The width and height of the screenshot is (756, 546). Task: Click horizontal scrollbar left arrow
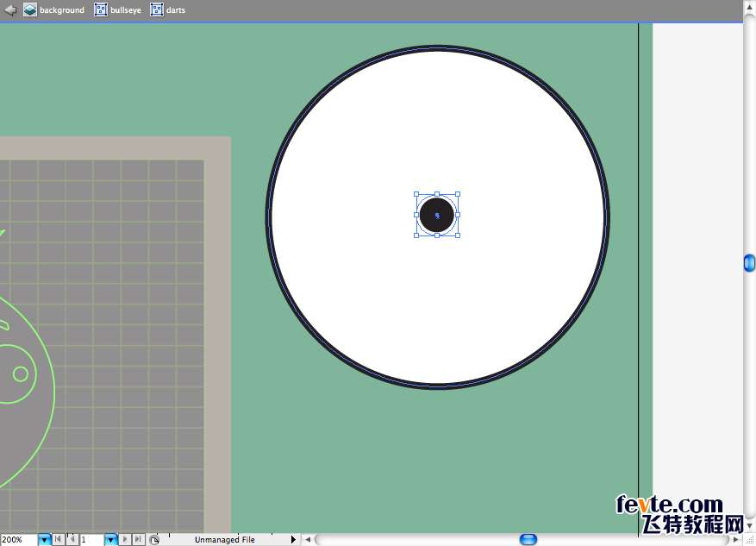coord(309,540)
